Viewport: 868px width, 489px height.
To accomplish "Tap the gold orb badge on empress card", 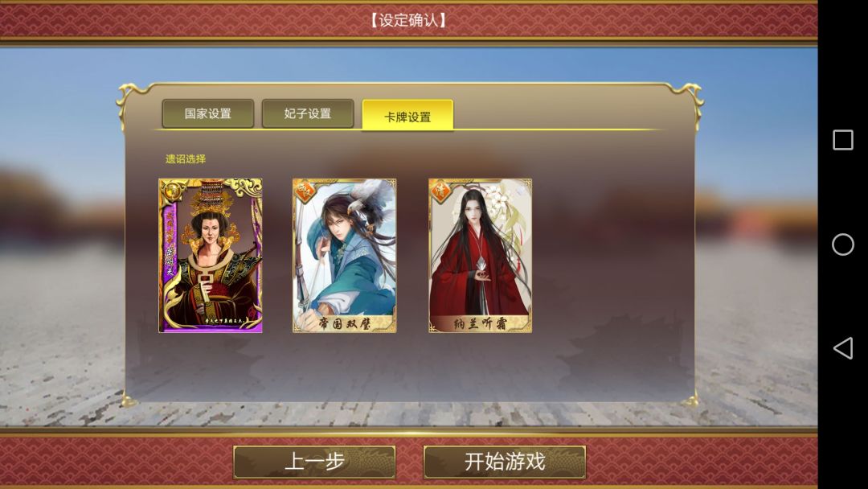I will [x=170, y=191].
